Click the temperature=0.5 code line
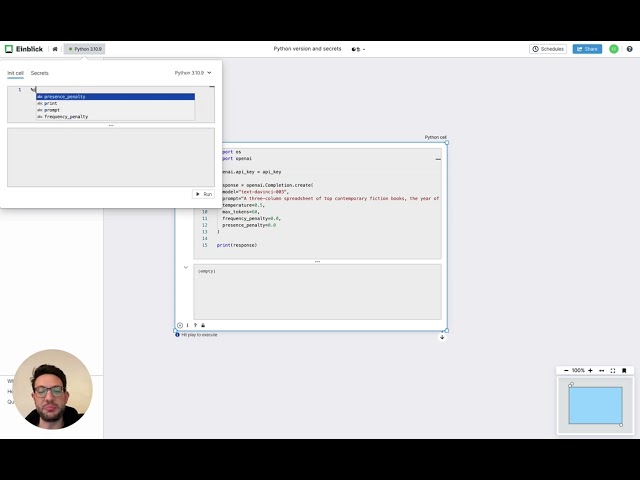This screenshot has height=480, width=640. pyautogui.click(x=244, y=205)
